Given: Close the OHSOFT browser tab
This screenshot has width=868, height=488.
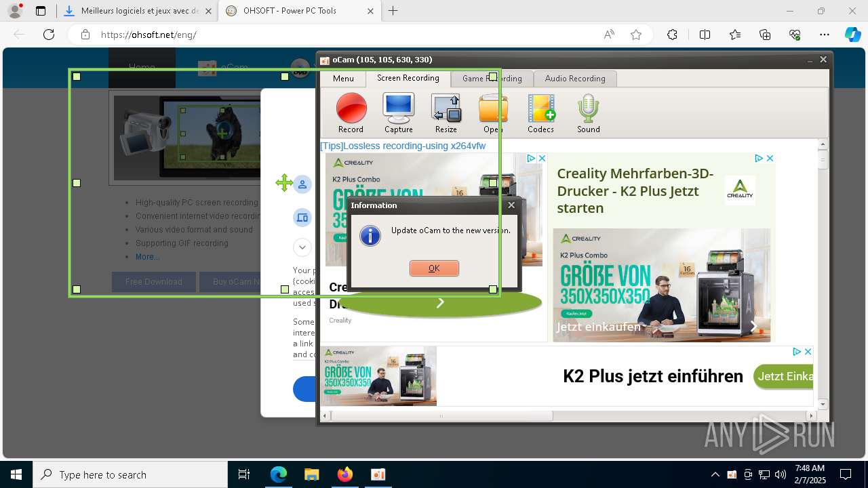Looking at the screenshot, I should [370, 11].
